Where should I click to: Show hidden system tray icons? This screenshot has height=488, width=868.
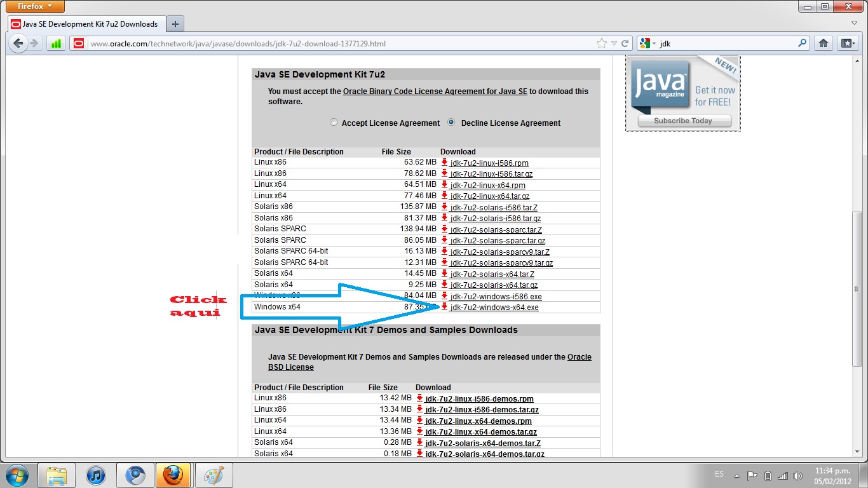point(737,475)
